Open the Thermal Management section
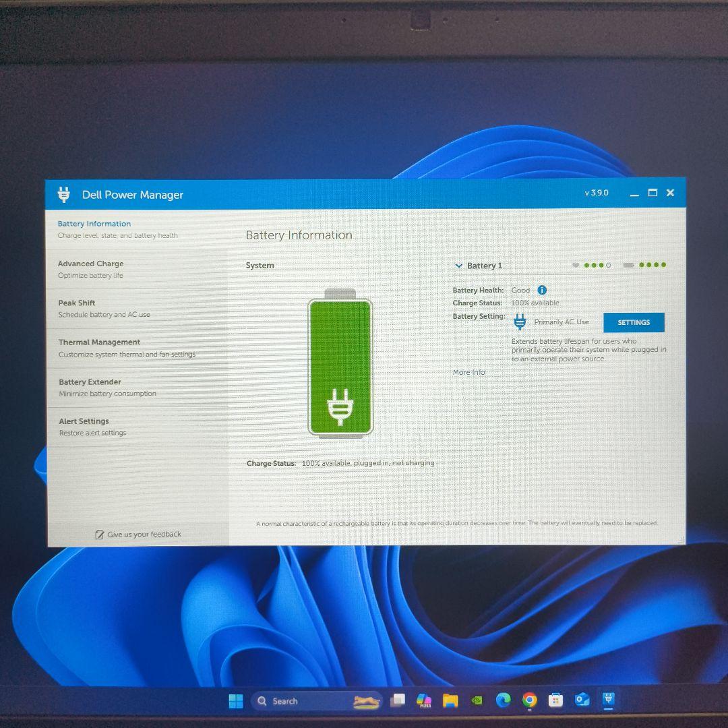This screenshot has width=728, height=728. pyautogui.click(x=100, y=342)
